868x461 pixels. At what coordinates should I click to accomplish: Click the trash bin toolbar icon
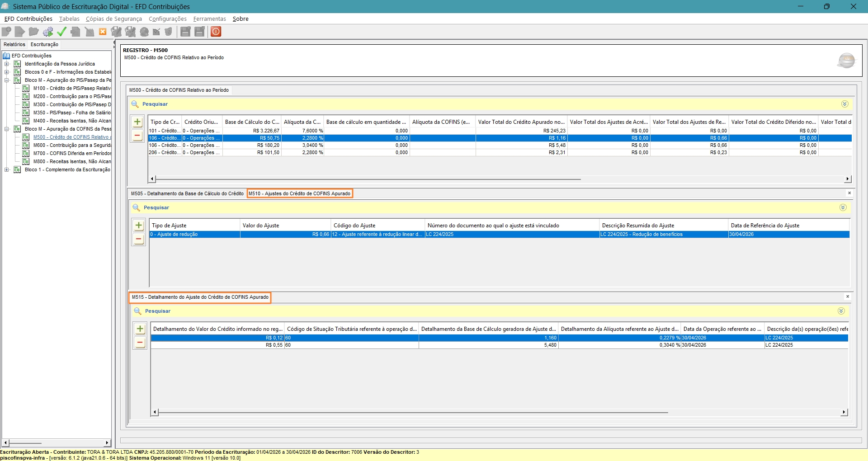click(x=90, y=32)
